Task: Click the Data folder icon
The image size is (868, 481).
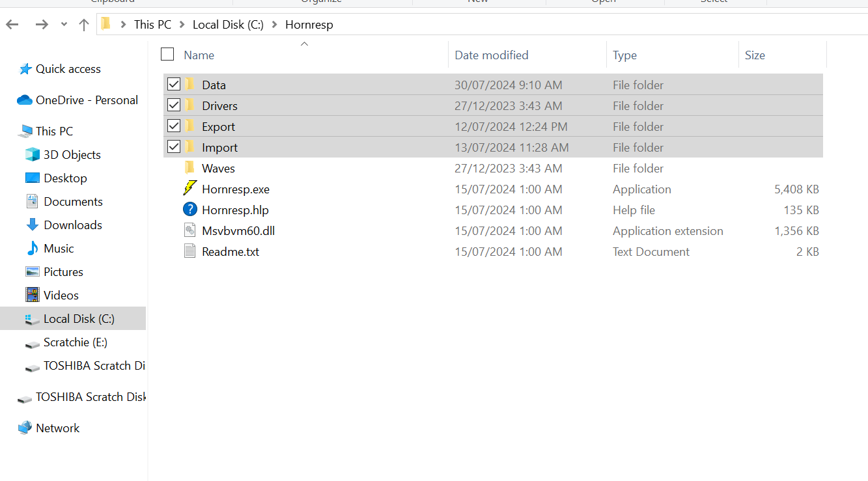Action: point(190,84)
